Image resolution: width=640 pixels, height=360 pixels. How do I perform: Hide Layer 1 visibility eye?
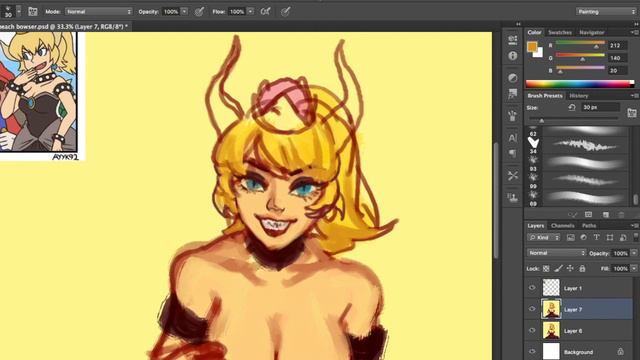(x=532, y=288)
